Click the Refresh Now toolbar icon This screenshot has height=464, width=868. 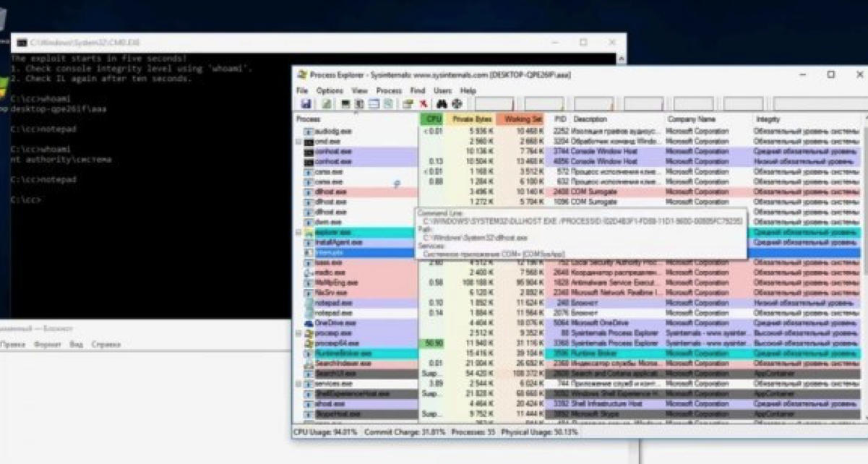tap(327, 104)
